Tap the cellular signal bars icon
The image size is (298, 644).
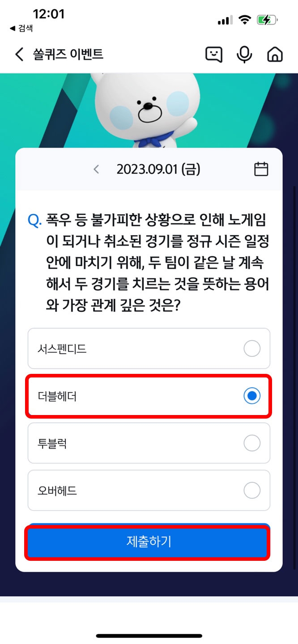coord(225,20)
